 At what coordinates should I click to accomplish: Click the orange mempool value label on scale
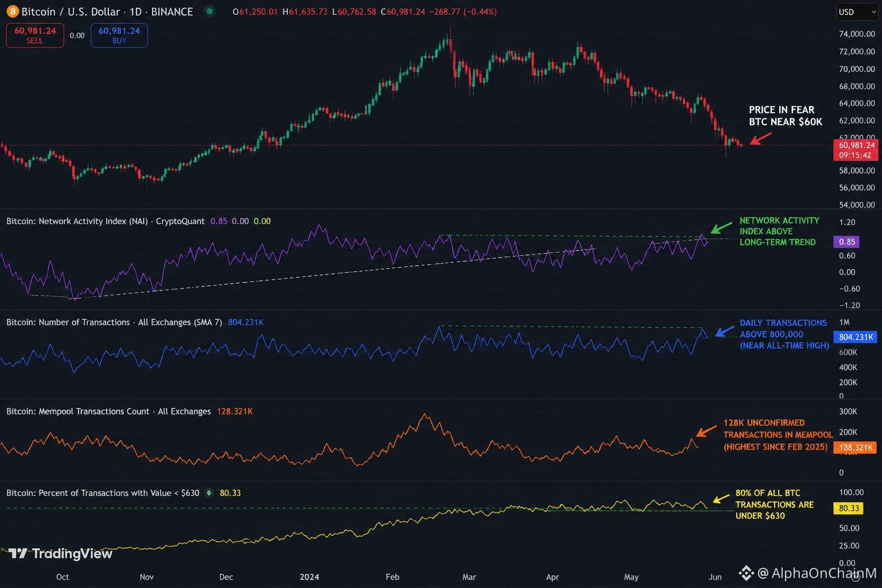[x=856, y=447]
